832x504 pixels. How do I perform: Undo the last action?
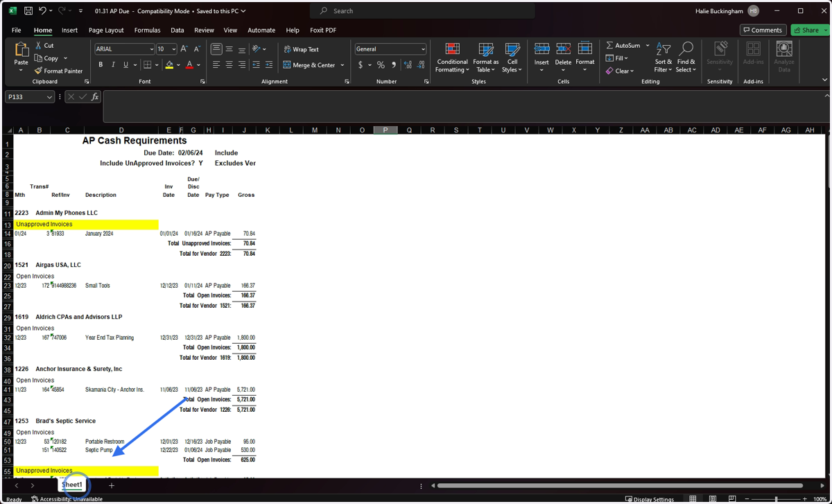click(42, 11)
